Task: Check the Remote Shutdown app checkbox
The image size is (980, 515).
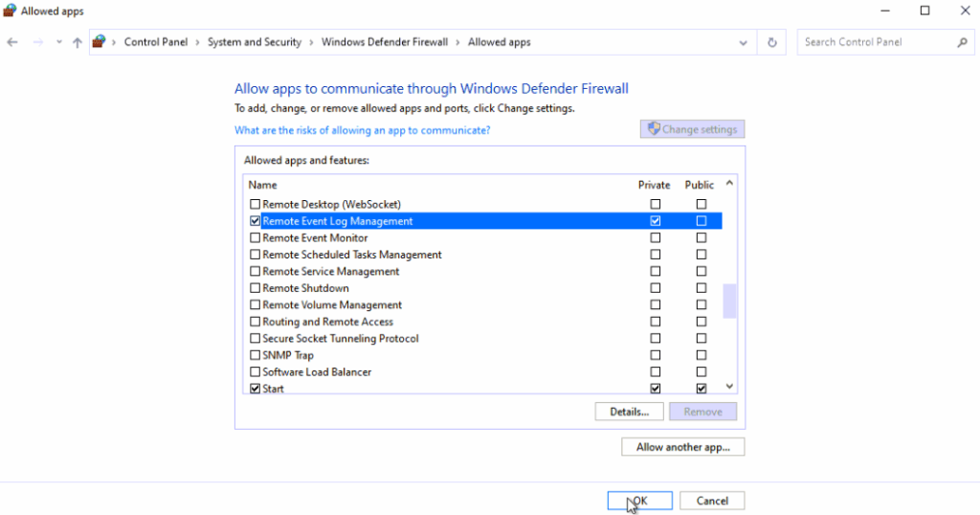Action: point(255,288)
